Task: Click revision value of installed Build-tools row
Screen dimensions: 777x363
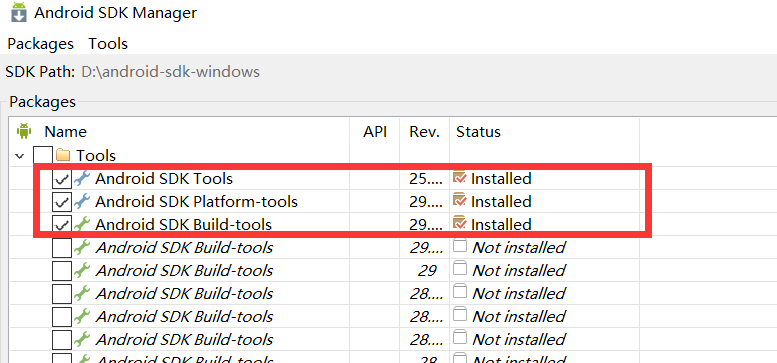Action: [426, 225]
